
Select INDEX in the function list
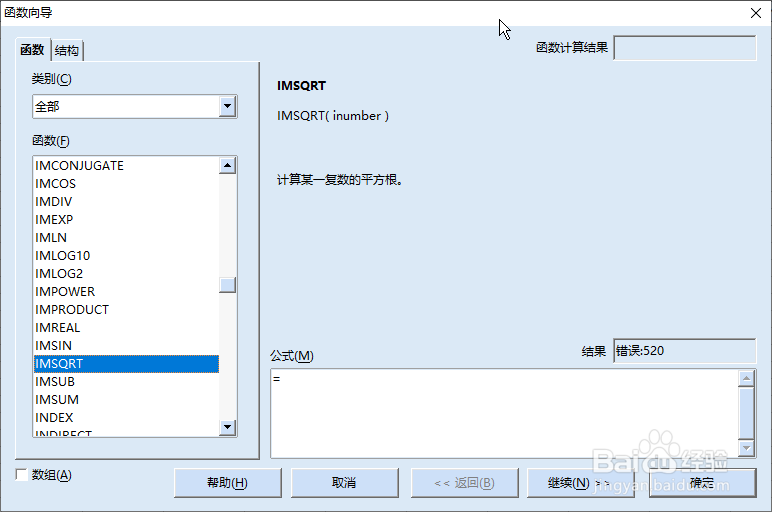126,417
